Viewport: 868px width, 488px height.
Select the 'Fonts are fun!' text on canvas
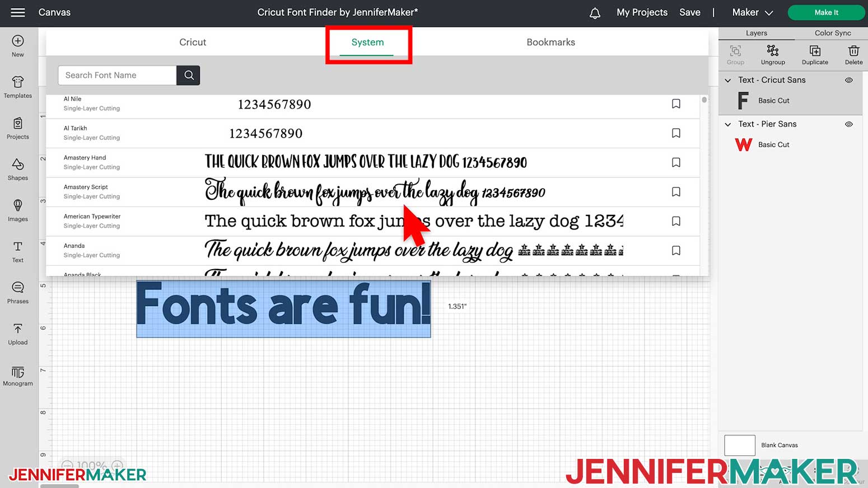tap(283, 308)
